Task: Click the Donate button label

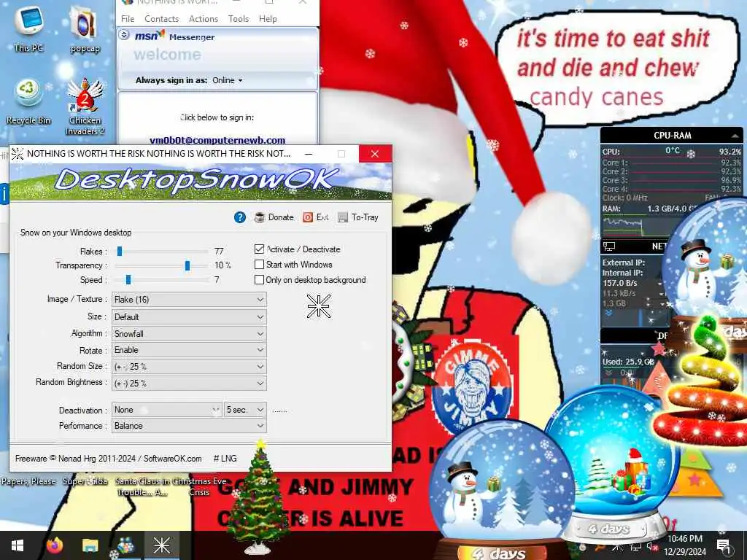Action: point(281,217)
